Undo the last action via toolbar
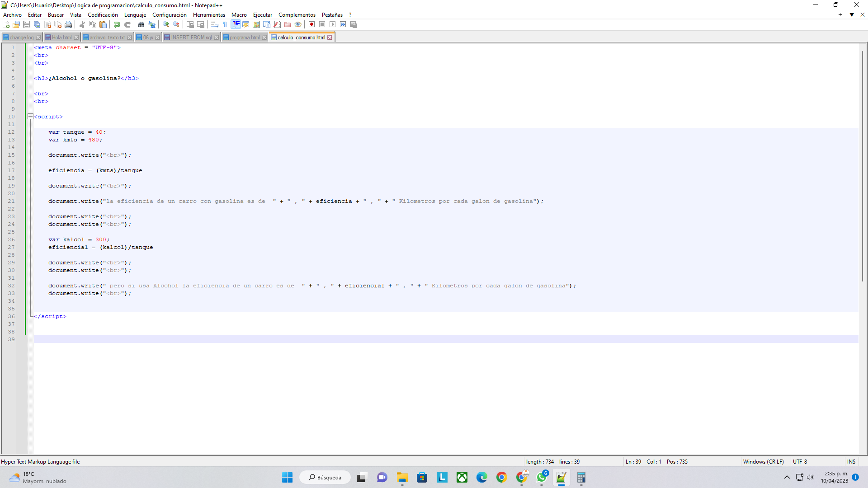This screenshot has height=488, width=868. coord(117,24)
